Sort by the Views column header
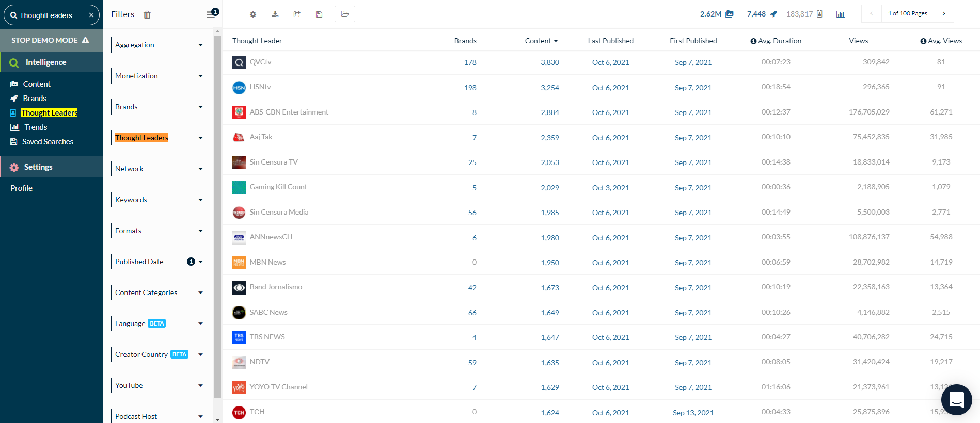This screenshot has width=980, height=423. point(859,41)
